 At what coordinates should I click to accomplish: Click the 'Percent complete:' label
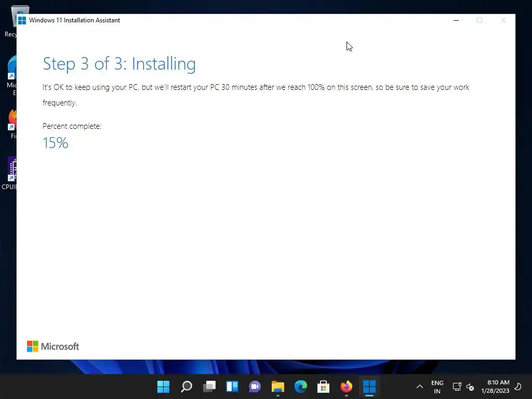pos(72,126)
